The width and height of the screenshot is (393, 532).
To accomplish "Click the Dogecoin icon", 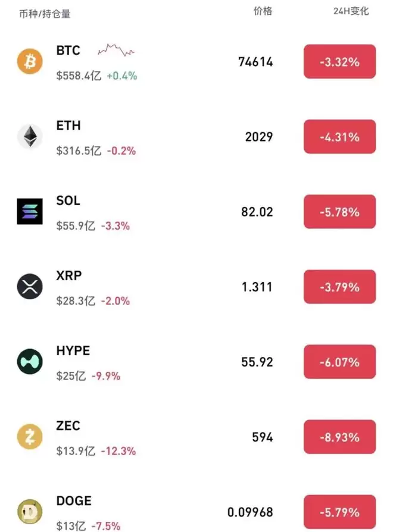I will pos(30,512).
